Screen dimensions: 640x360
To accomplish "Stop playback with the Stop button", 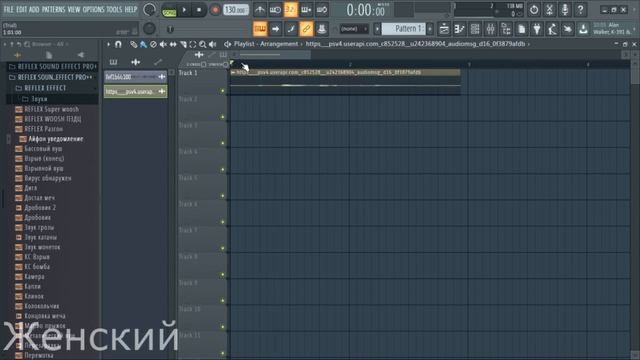I will click(x=199, y=10).
